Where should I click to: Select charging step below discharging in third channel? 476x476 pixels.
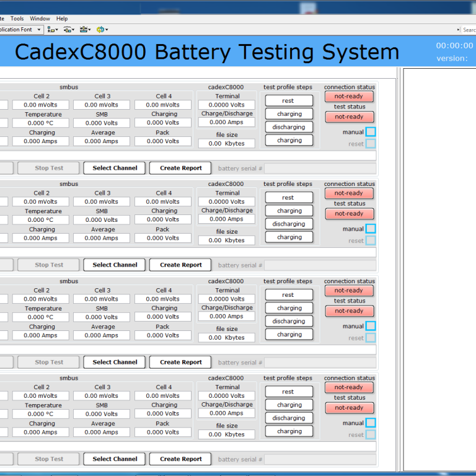pyautogui.click(x=289, y=334)
